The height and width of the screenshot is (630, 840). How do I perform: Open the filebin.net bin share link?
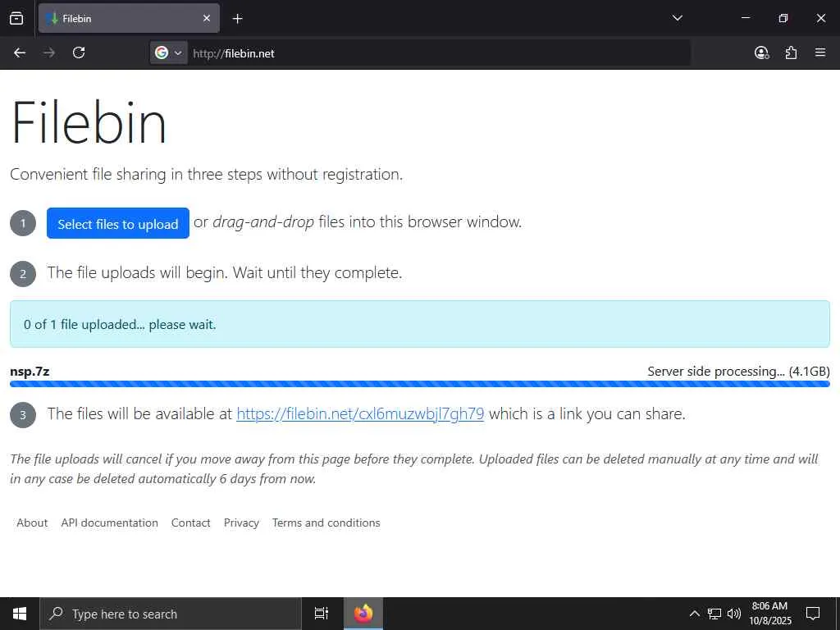[360, 413]
